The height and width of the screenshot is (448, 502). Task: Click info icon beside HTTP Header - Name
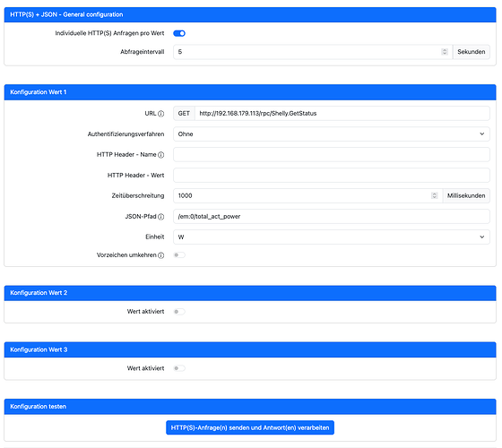[x=161, y=155]
